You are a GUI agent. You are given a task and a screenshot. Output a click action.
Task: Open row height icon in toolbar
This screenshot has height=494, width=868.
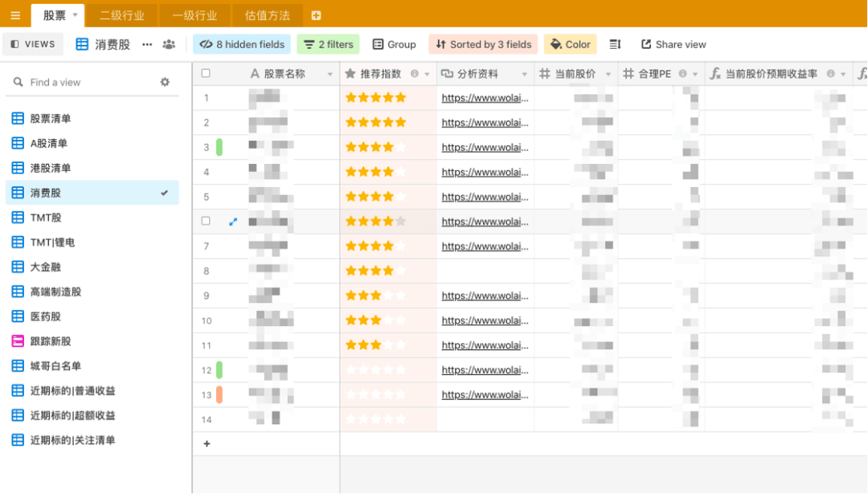tap(615, 45)
